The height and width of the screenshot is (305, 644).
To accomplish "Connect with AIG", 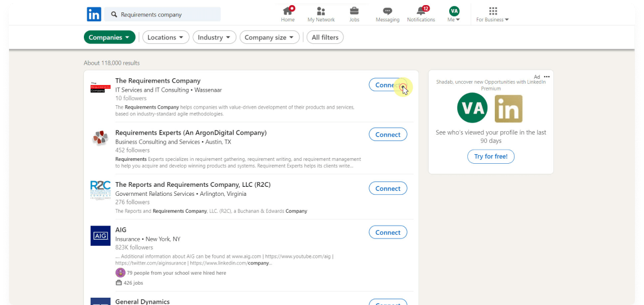I will coord(388,232).
